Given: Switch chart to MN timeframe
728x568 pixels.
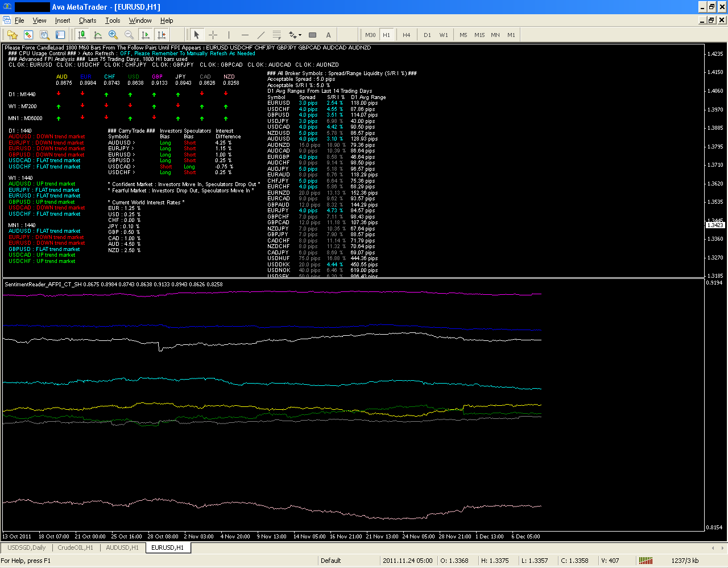Looking at the screenshot, I should (495, 35).
